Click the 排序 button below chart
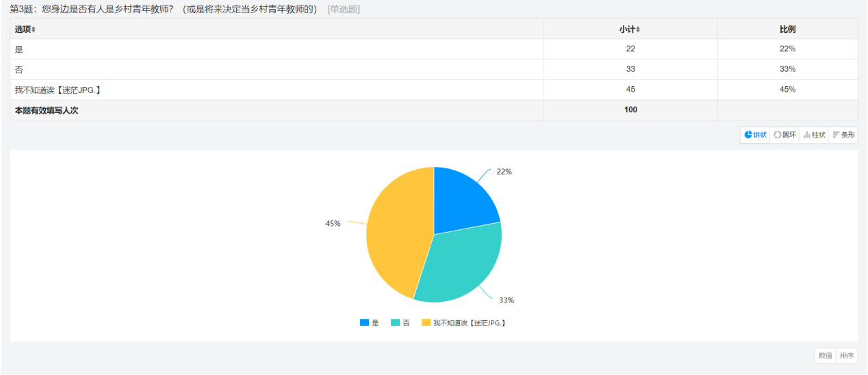 pos(847,355)
